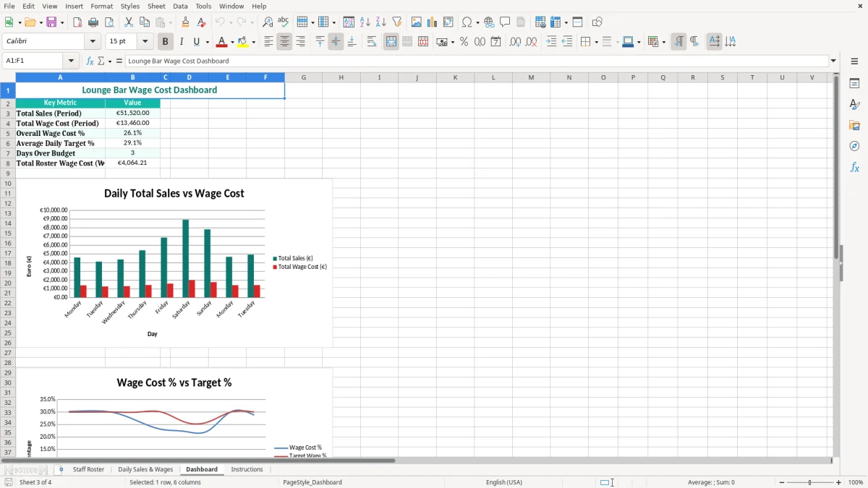Click the Print icon

tap(93, 22)
